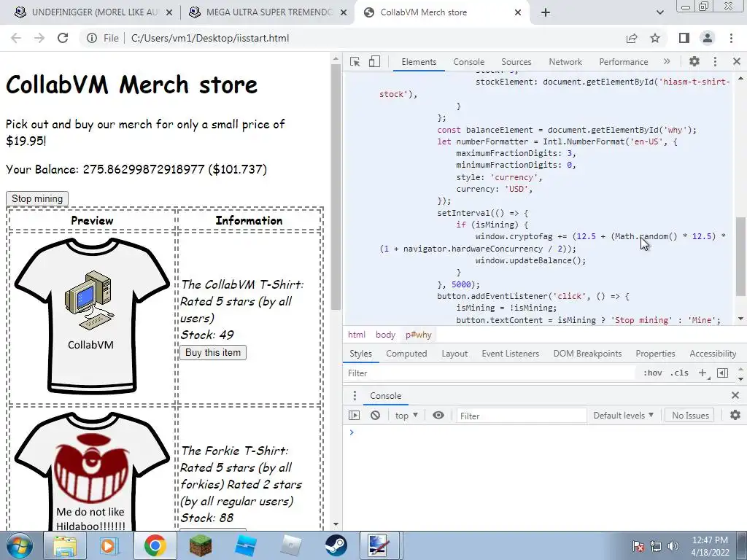Open the Network tab
This screenshot has height=560, width=747.
coord(565,62)
